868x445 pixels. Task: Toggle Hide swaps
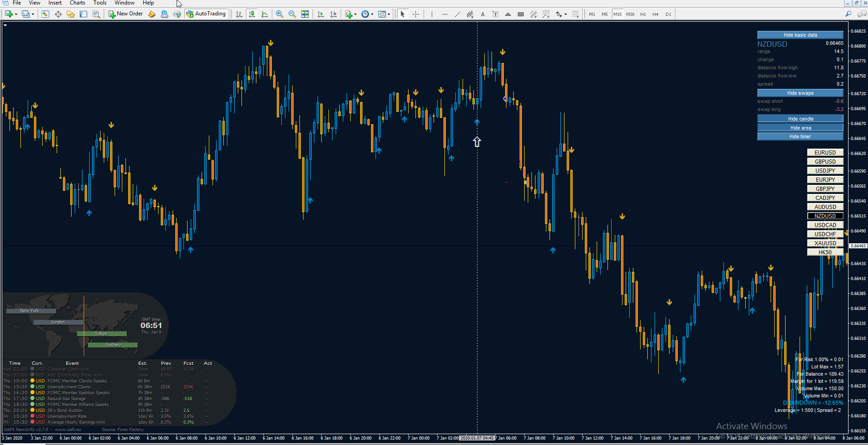(x=800, y=93)
